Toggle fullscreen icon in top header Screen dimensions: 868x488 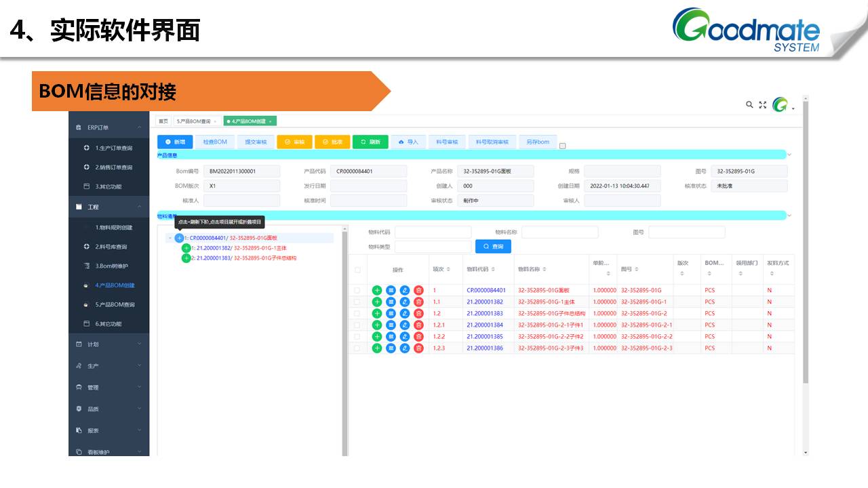[763, 105]
